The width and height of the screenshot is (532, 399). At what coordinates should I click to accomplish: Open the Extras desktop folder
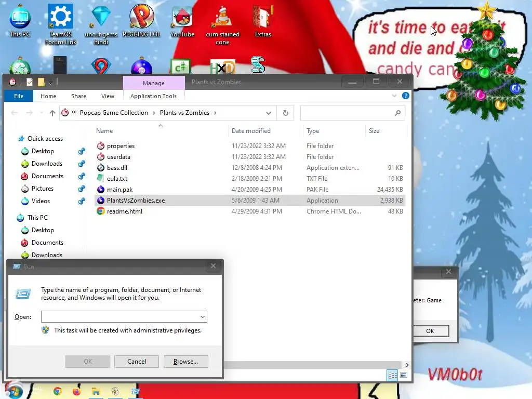(x=263, y=20)
